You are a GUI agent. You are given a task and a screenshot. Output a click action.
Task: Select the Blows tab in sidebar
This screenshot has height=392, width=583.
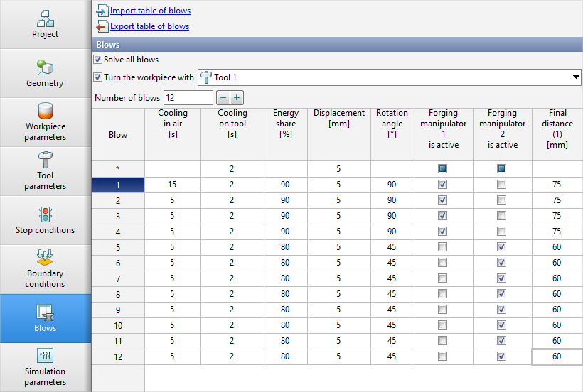pos(46,318)
